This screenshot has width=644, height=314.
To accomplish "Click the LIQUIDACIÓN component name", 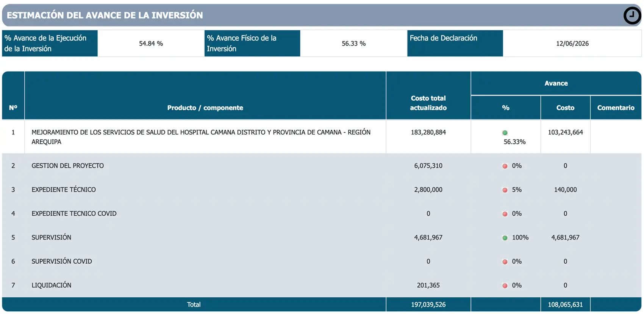I will [52, 285].
